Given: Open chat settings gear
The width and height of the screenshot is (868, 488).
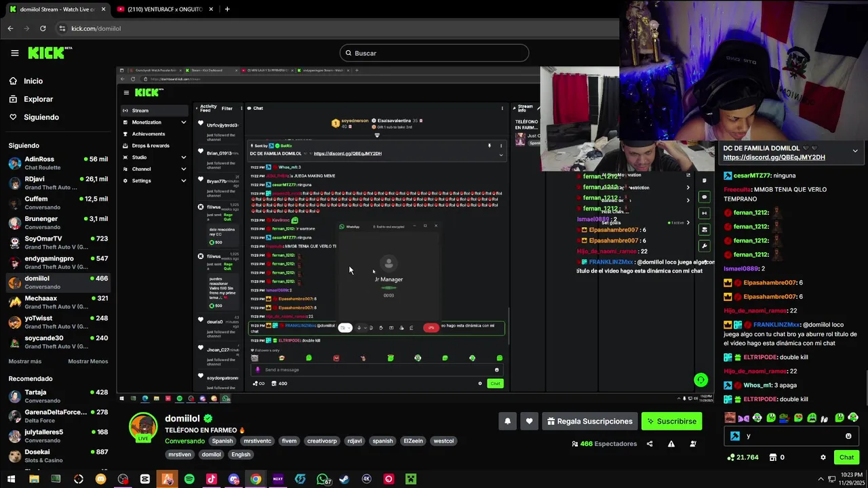Looking at the screenshot, I should coord(823,457).
